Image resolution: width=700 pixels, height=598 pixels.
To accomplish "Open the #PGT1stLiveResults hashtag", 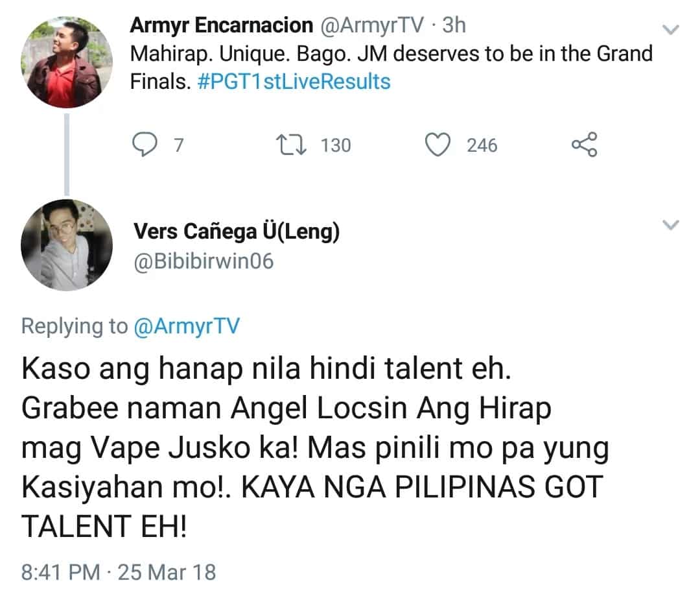I will pyautogui.click(x=294, y=82).
